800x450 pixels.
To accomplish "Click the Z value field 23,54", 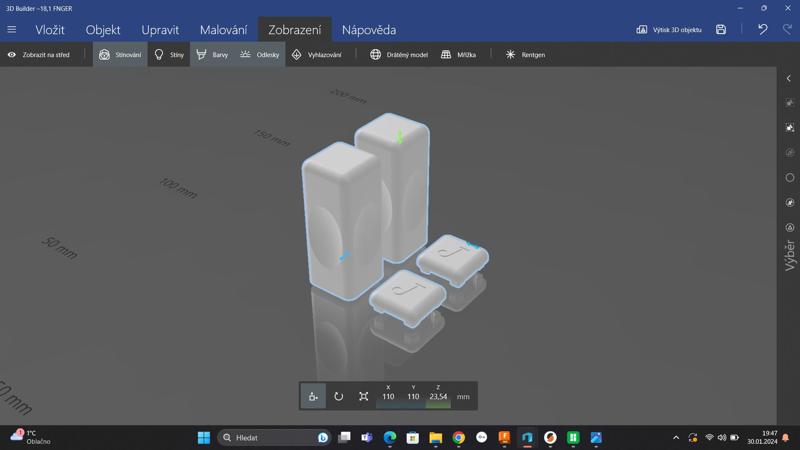I will (x=438, y=396).
